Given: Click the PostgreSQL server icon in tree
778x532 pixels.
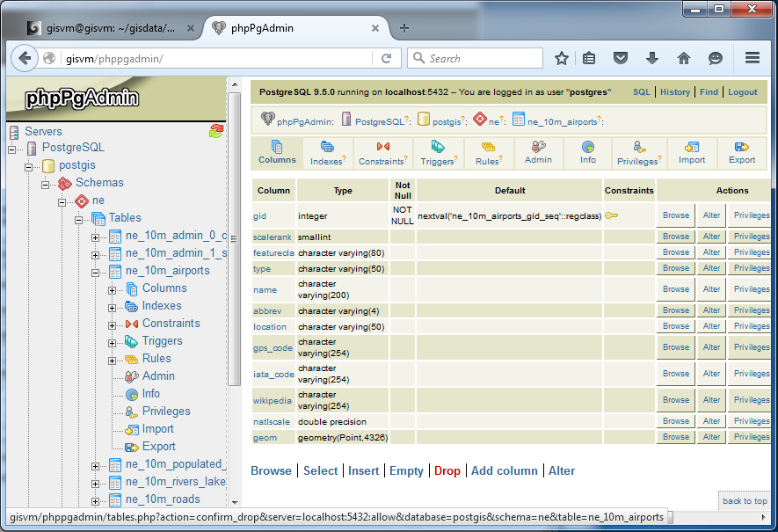Looking at the screenshot, I should [32, 148].
